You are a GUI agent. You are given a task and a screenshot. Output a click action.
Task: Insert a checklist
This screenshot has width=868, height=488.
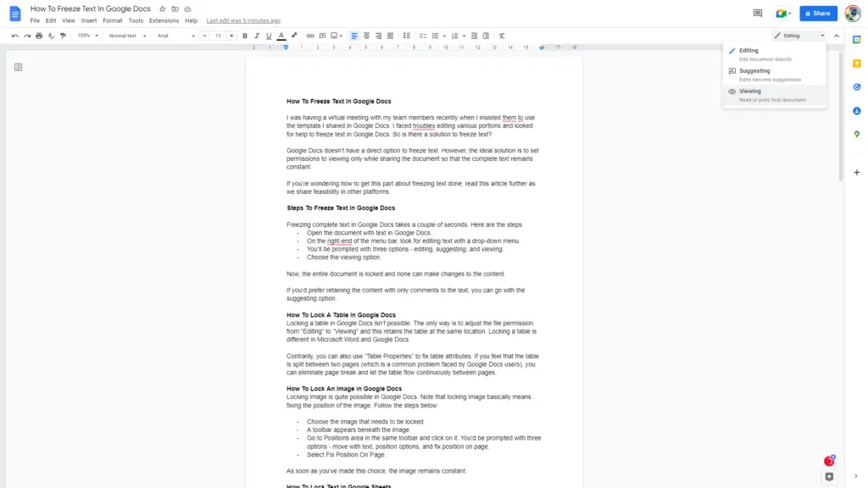tap(423, 36)
